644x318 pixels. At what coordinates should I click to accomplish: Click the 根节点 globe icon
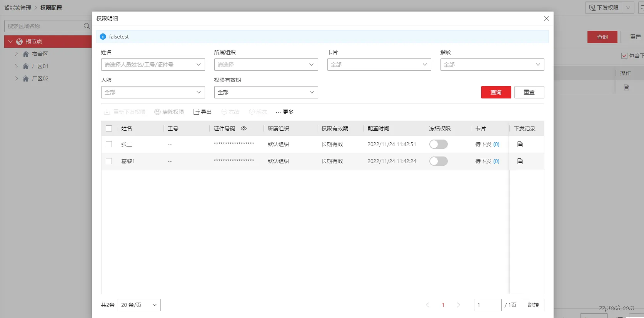pos(19,42)
